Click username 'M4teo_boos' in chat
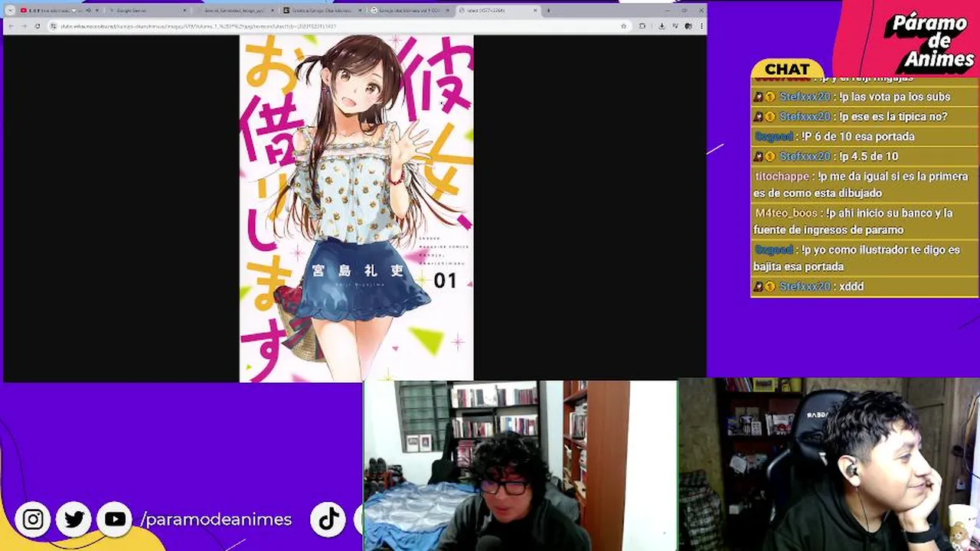Viewport: 980px width, 551px height. tap(786, 213)
